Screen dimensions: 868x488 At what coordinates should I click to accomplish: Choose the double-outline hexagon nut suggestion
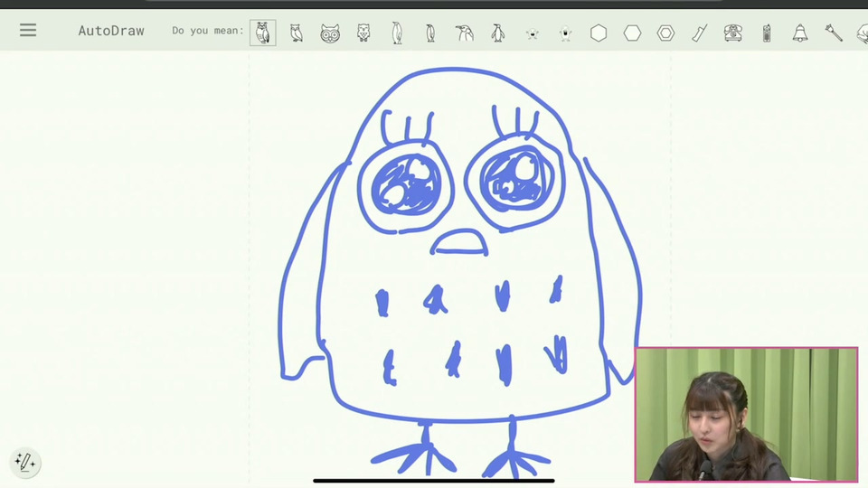(x=666, y=33)
